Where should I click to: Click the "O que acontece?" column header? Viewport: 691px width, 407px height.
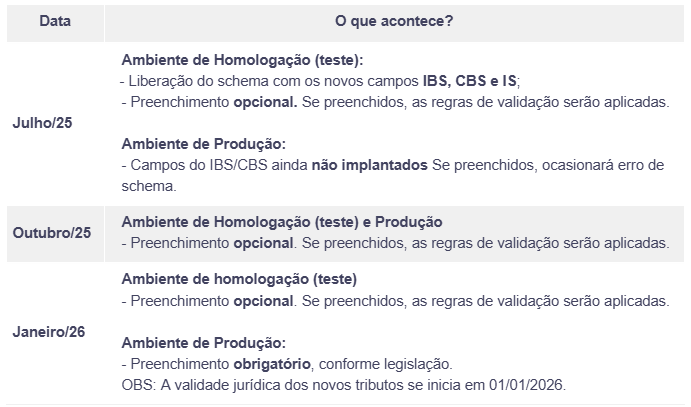pyautogui.click(x=397, y=21)
